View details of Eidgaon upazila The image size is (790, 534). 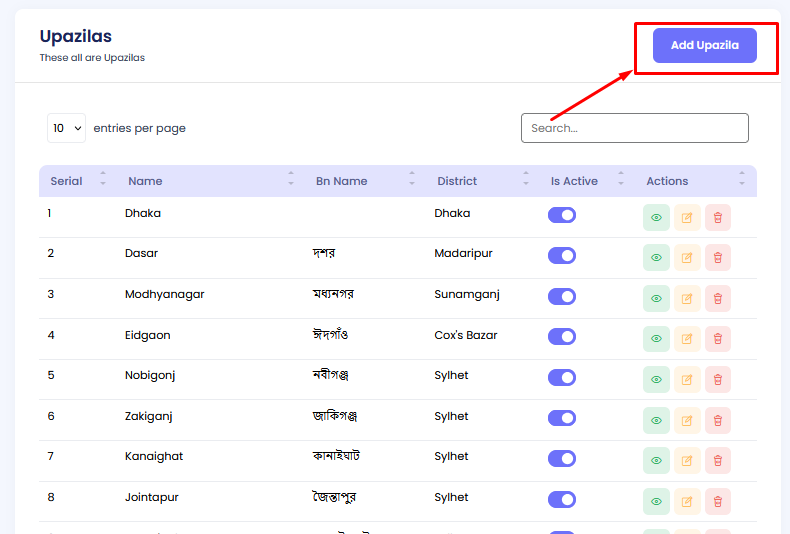pos(656,339)
